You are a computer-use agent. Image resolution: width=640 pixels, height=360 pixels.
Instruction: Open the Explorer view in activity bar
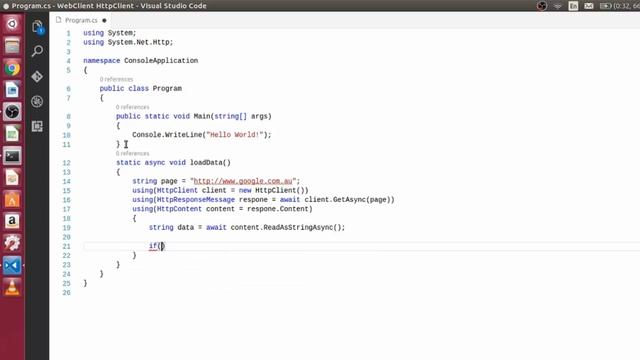[37, 27]
